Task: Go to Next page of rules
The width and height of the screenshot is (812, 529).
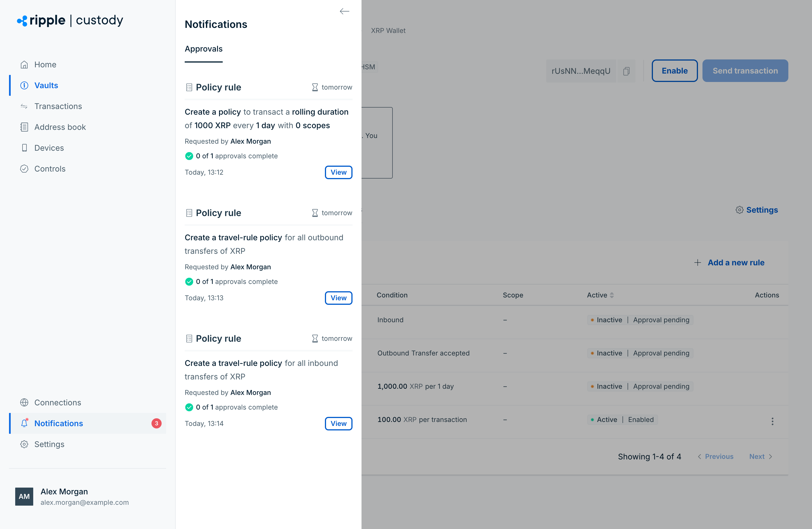Action: tap(761, 457)
